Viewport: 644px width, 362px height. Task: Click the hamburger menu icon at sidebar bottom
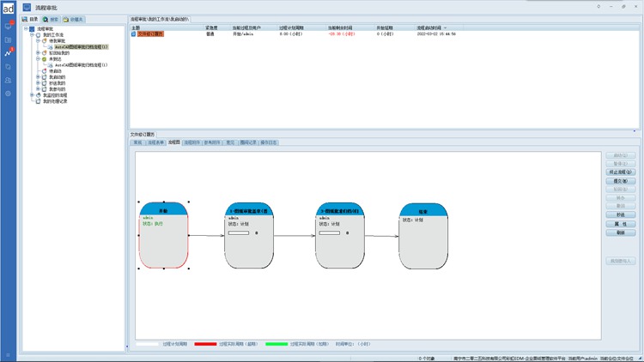pos(9,355)
